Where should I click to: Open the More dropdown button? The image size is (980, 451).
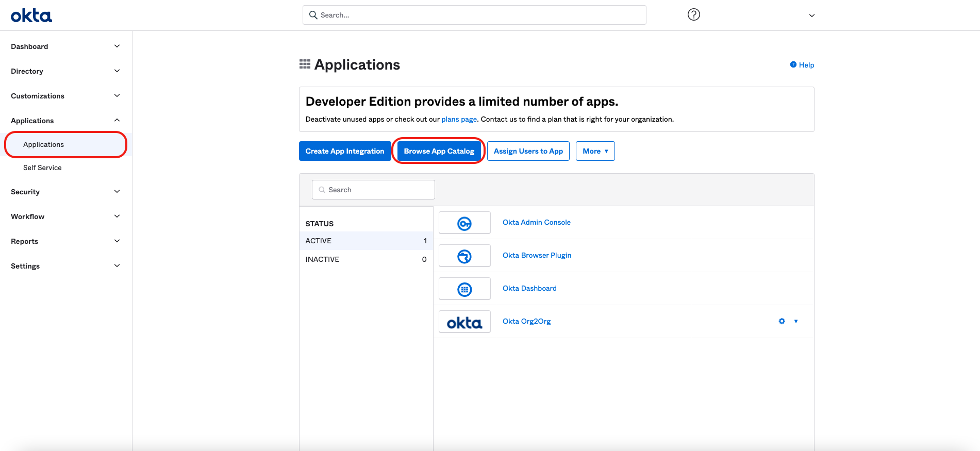[595, 151]
